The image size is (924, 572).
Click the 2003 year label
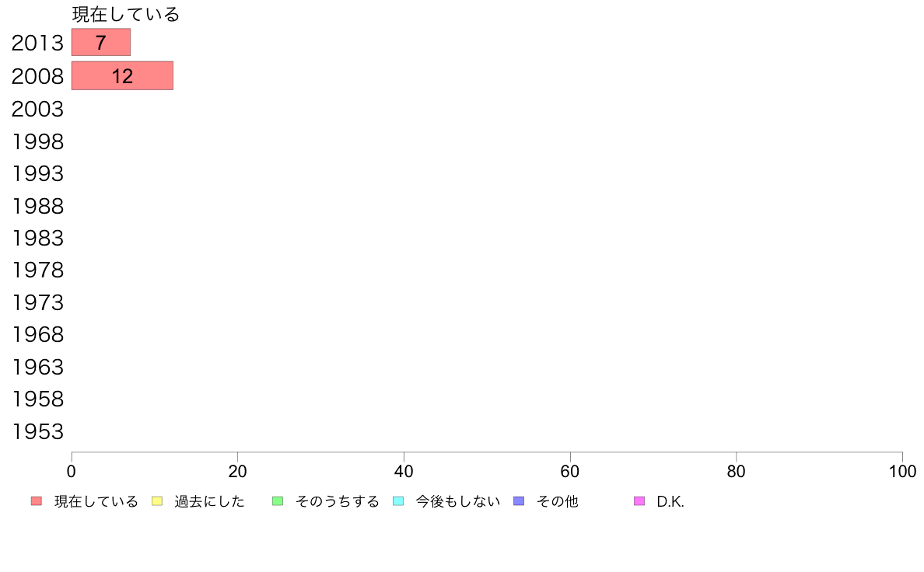pos(37,109)
